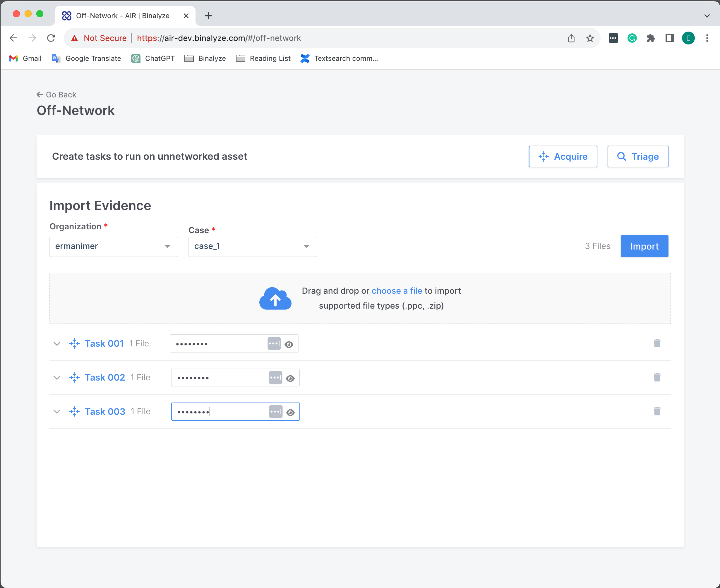Screen dimensions: 720x588
Task: Open the Google Translate bookmark
Action: click(x=86, y=58)
